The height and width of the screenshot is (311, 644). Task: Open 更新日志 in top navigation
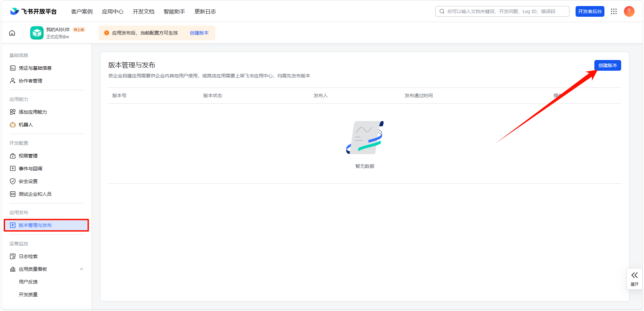[x=205, y=11]
